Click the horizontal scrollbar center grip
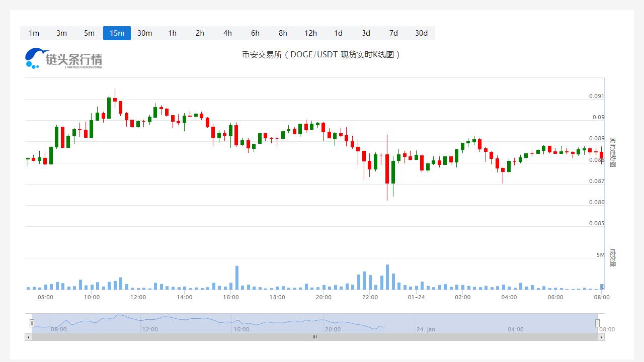 click(314, 337)
